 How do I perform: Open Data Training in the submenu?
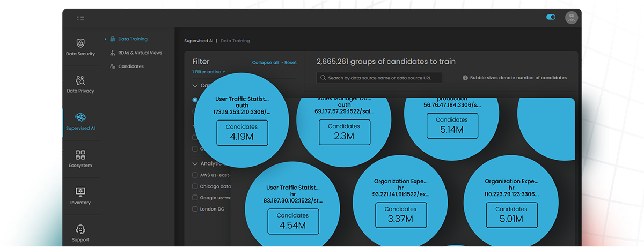[x=133, y=39]
